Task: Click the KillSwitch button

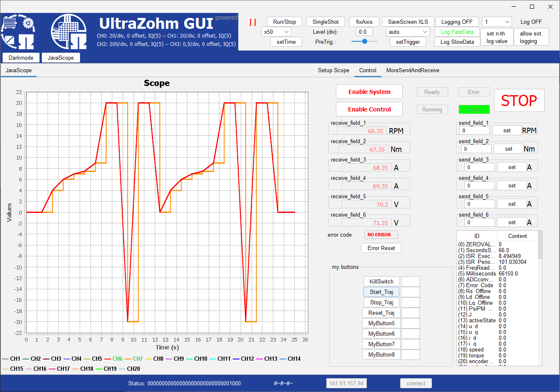Action: click(381, 281)
